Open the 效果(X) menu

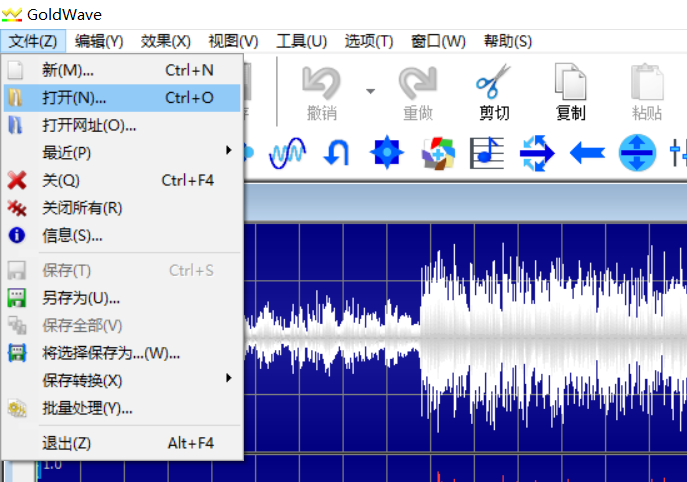coord(166,42)
